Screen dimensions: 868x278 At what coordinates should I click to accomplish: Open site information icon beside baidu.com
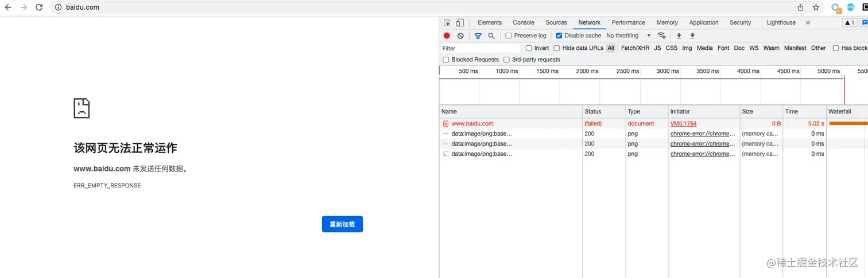[x=58, y=7]
